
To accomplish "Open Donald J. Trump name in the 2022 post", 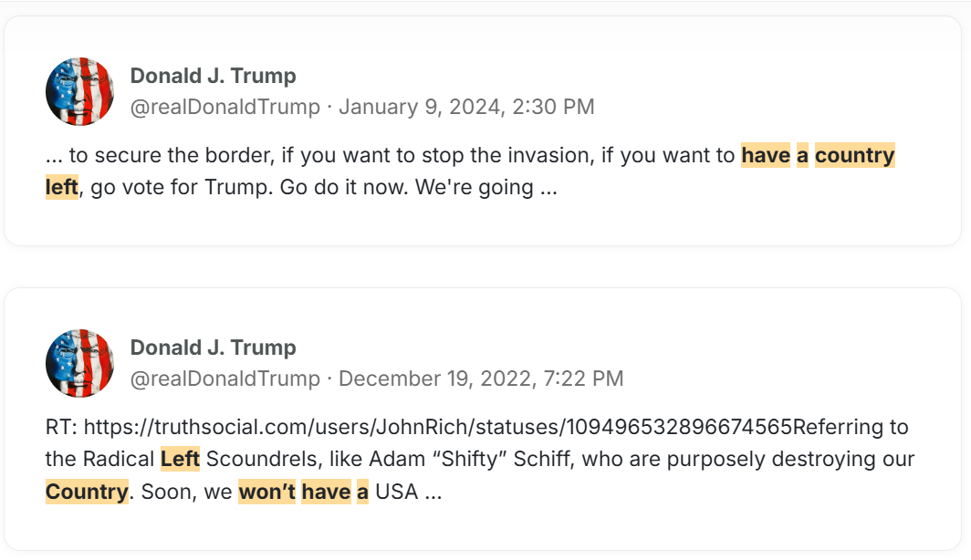I will pyautogui.click(x=213, y=347).
